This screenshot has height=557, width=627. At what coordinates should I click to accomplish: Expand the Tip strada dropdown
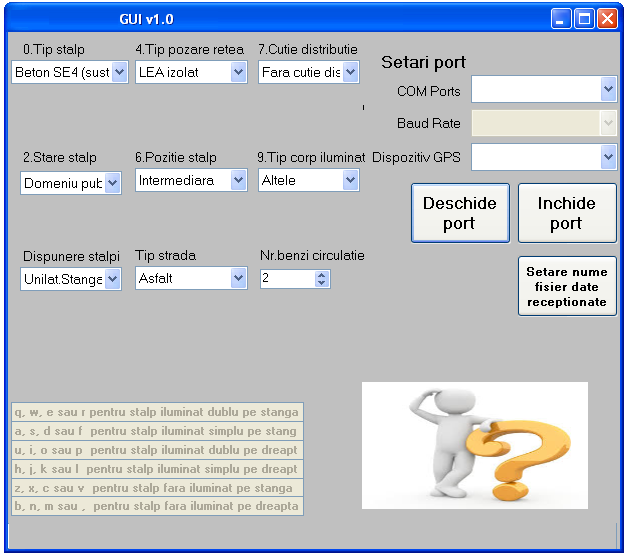(x=238, y=279)
